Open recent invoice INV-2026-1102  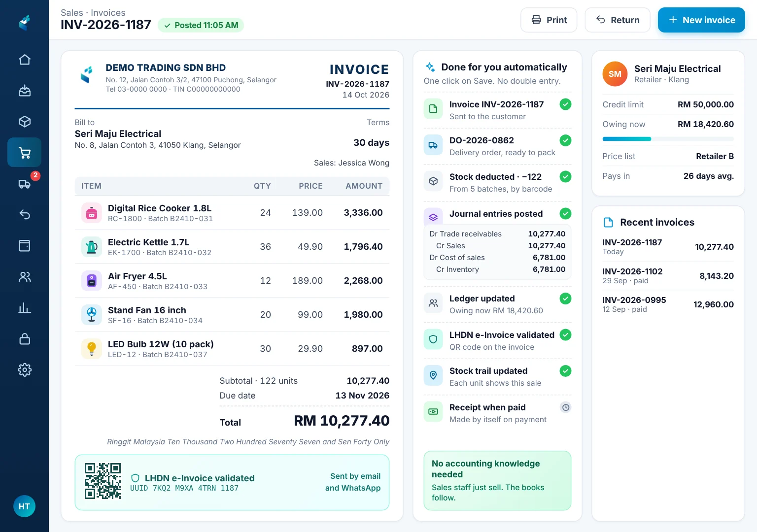point(668,276)
